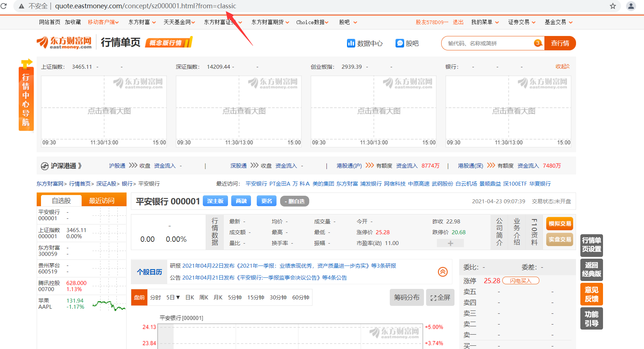Select the 周K chart tab
This screenshot has width=644, height=349.
coord(204,298)
